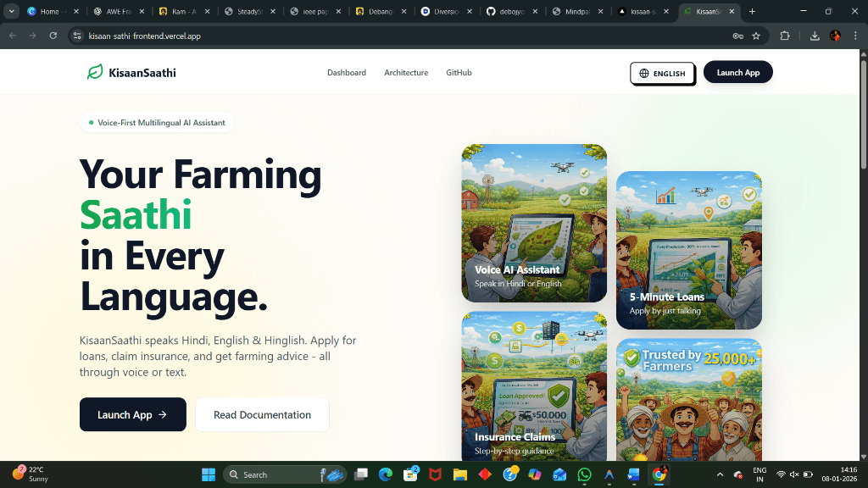
Task: Click the hero Launch App button with arrow
Action: pos(132,414)
